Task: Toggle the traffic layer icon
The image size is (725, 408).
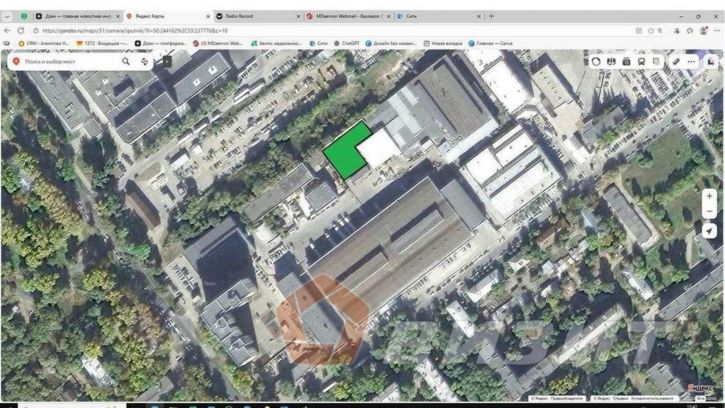Action: coord(597,61)
